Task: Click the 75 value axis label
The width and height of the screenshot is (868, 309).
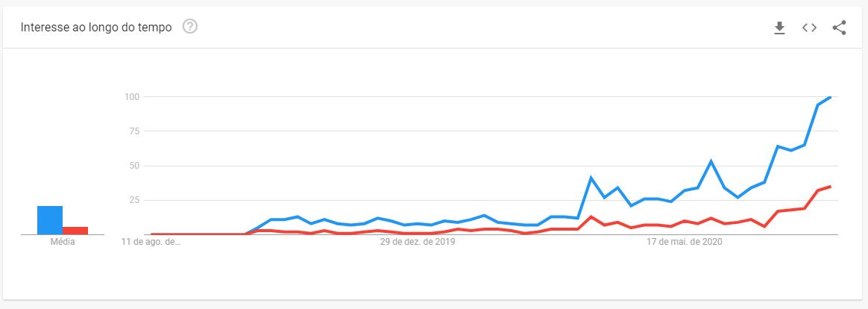Action: [x=135, y=131]
